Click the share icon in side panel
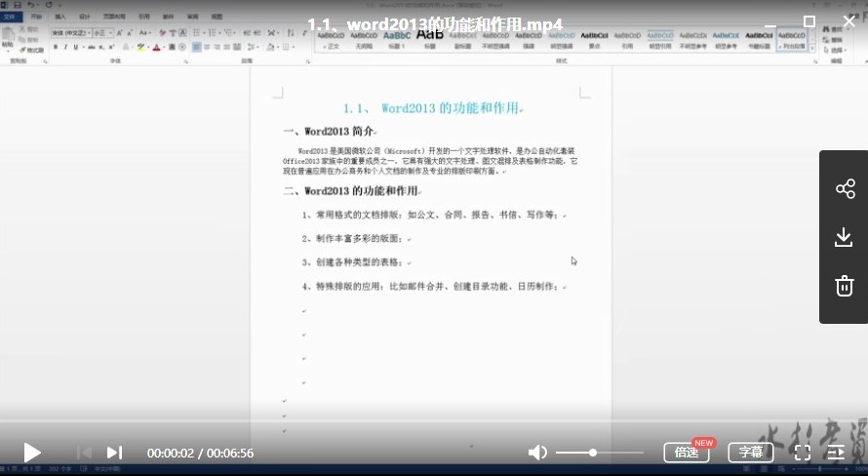This screenshot has width=868, height=476. 846,188
